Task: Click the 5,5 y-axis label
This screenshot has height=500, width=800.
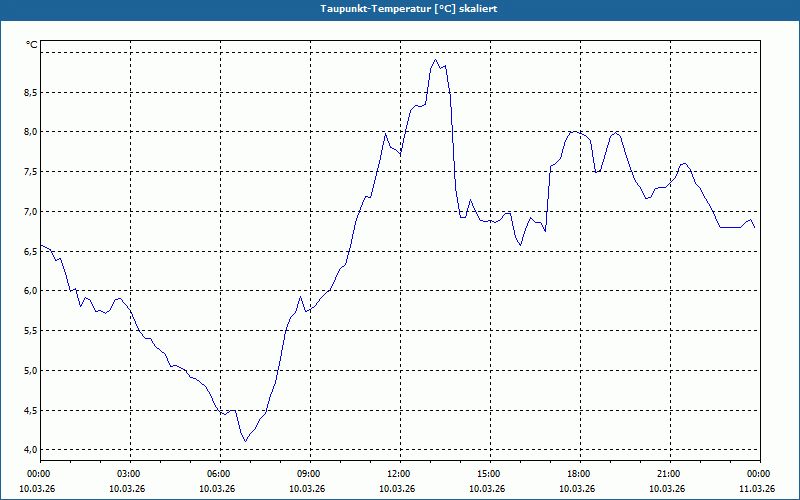Action: (32, 331)
